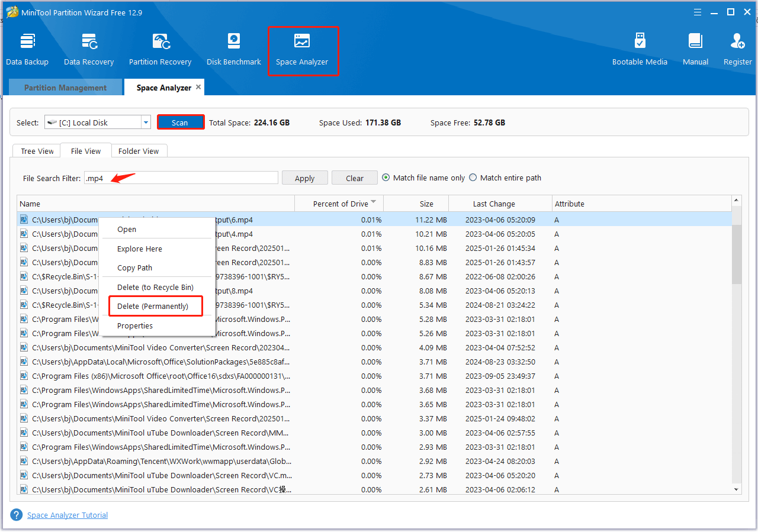Click the Space Analyzer Tutorial help icon

tap(17, 515)
